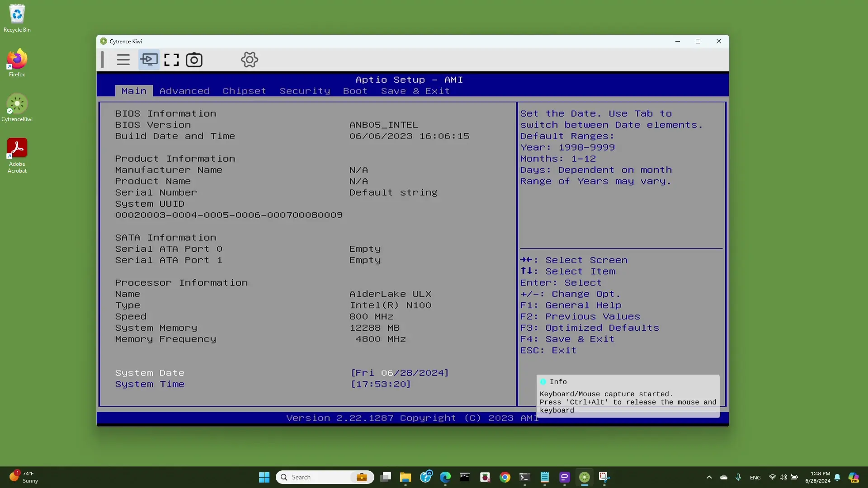Open the notification bell icon

(837, 477)
